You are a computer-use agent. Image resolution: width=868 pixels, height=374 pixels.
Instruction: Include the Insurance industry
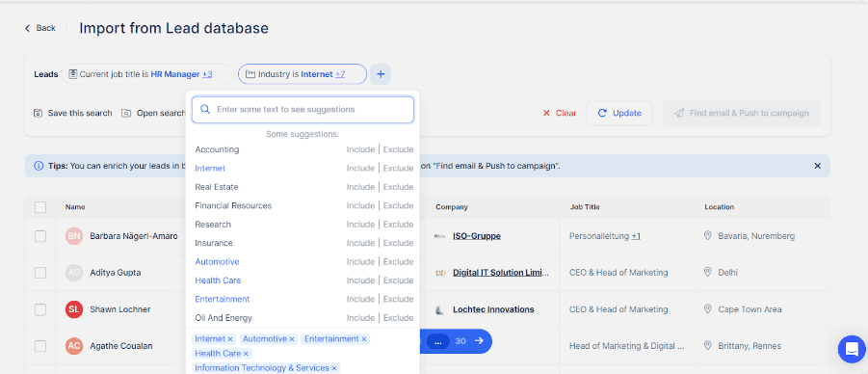coord(360,243)
